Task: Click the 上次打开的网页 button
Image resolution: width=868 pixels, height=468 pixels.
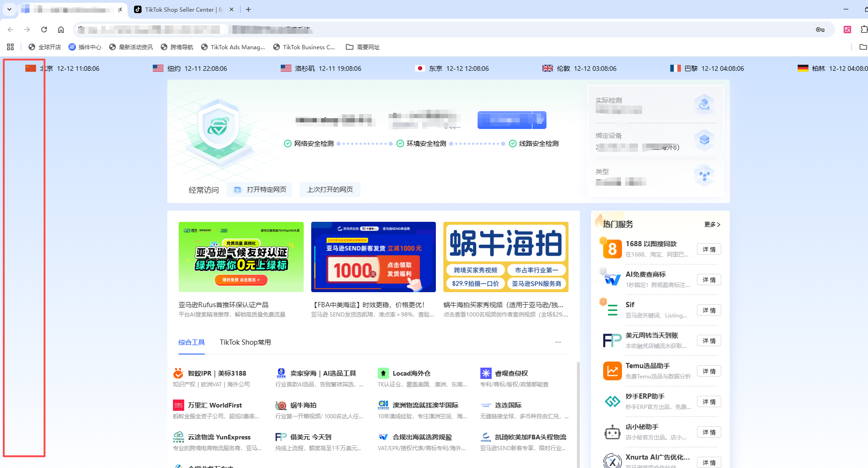Action: coord(330,189)
